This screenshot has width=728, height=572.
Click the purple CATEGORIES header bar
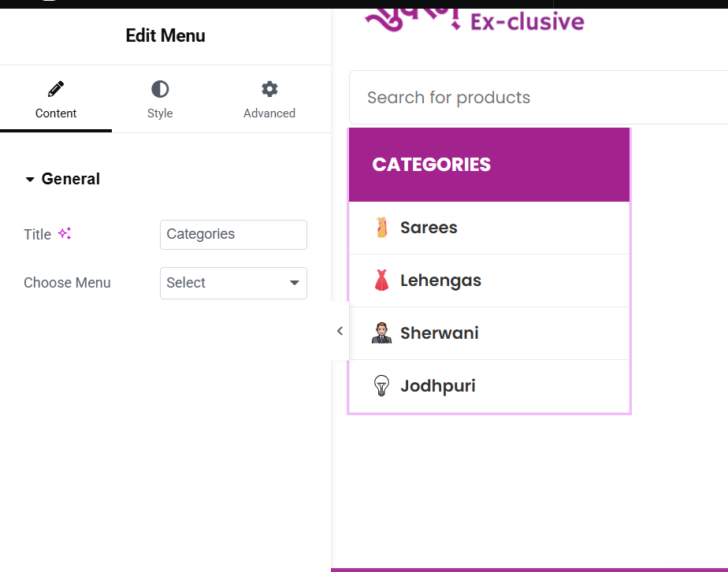click(489, 165)
